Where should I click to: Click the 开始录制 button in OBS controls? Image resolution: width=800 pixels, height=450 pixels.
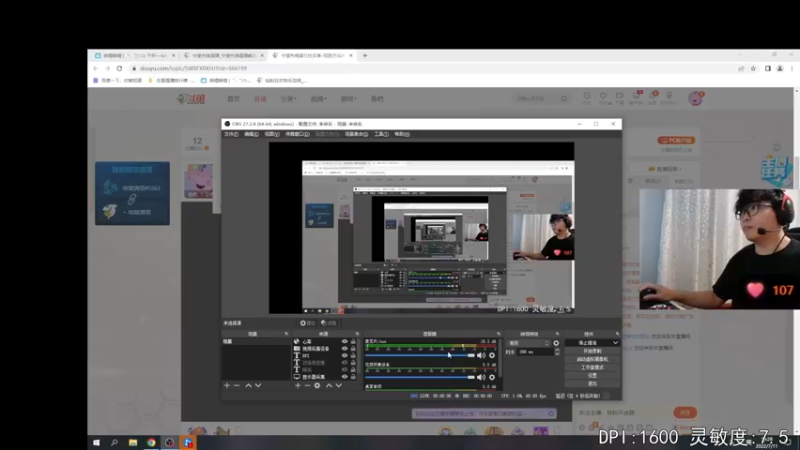tap(592, 351)
